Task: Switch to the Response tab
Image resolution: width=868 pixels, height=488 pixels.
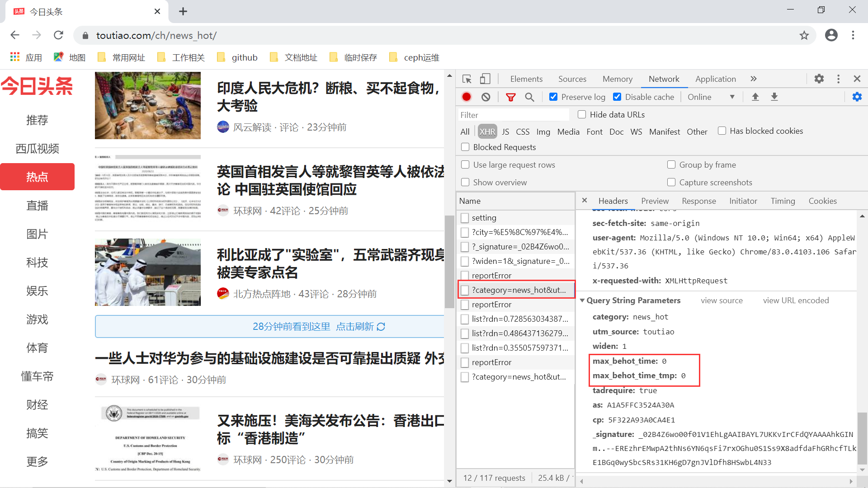Action: click(x=698, y=201)
